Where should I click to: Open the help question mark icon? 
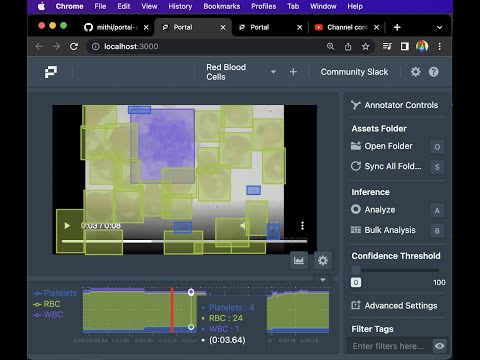(x=434, y=72)
